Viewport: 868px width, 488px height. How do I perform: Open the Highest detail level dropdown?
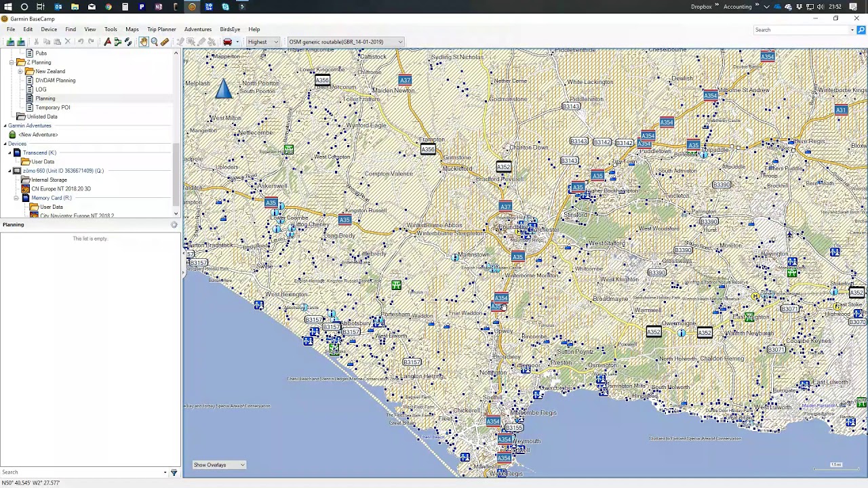click(263, 42)
